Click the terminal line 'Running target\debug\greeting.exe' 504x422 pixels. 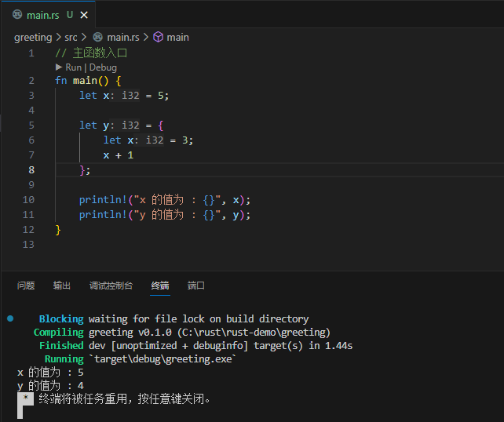pyautogui.click(x=141, y=358)
